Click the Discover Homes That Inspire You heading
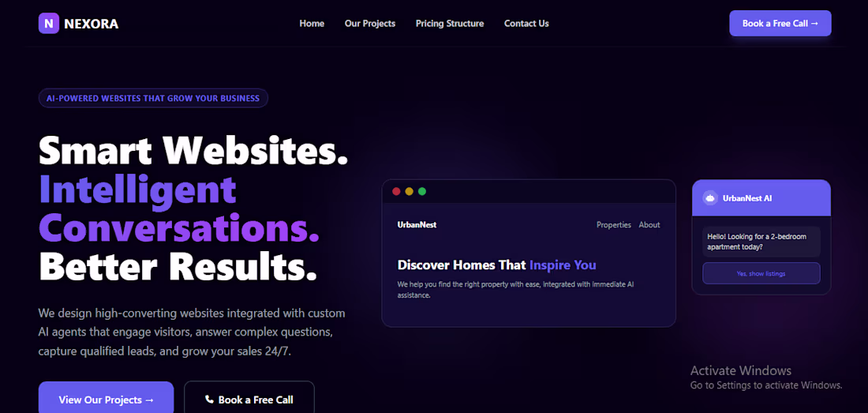Screen dimensions: 868x413 496,265
